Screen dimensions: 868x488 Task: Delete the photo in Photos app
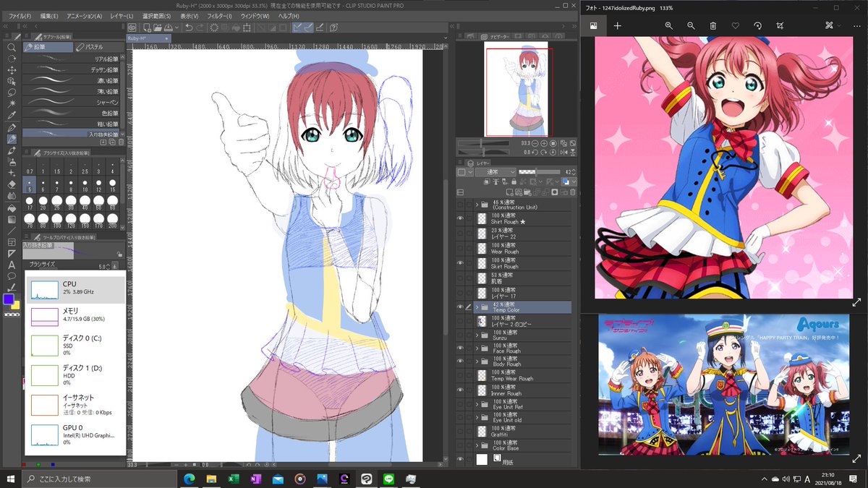point(713,25)
